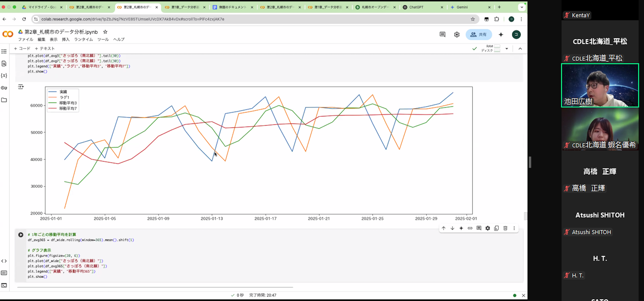Open the ランタイム menu
The image size is (644, 301).
83,40
